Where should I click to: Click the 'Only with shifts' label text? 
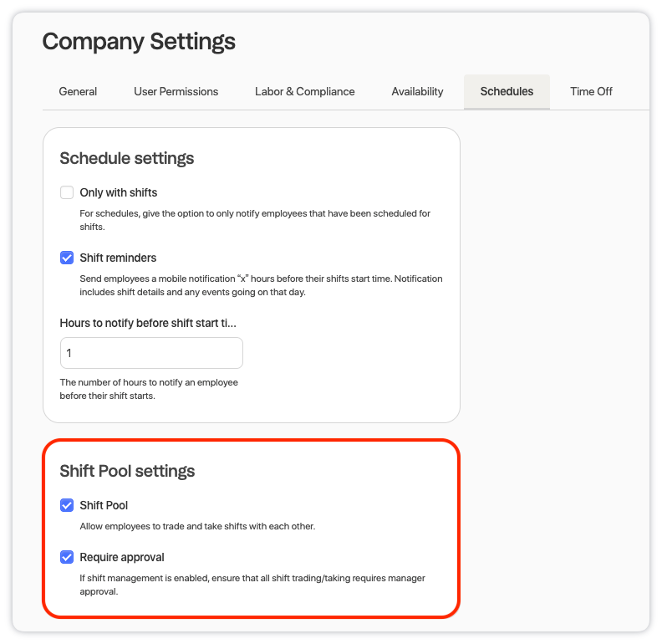(x=118, y=192)
